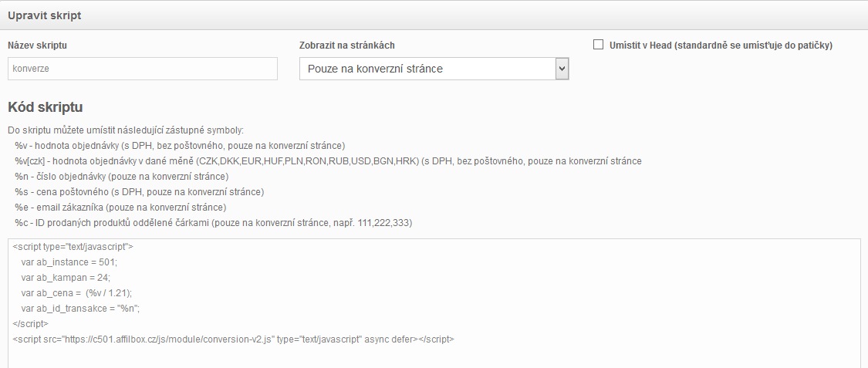The height and width of the screenshot is (368, 868).
Task: Open the Zobrazit na stránkách dropdown
Action: click(x=434, y=69)
